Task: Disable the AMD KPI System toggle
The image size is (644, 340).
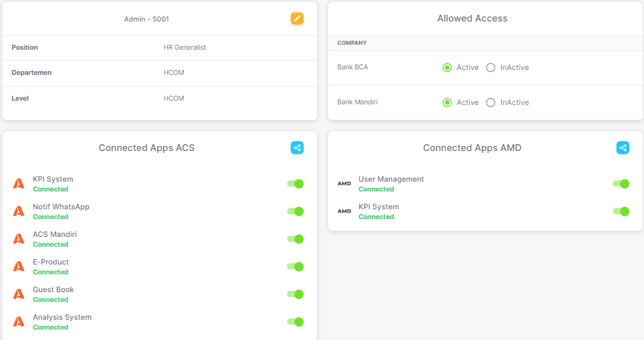Action: [621, 211]
